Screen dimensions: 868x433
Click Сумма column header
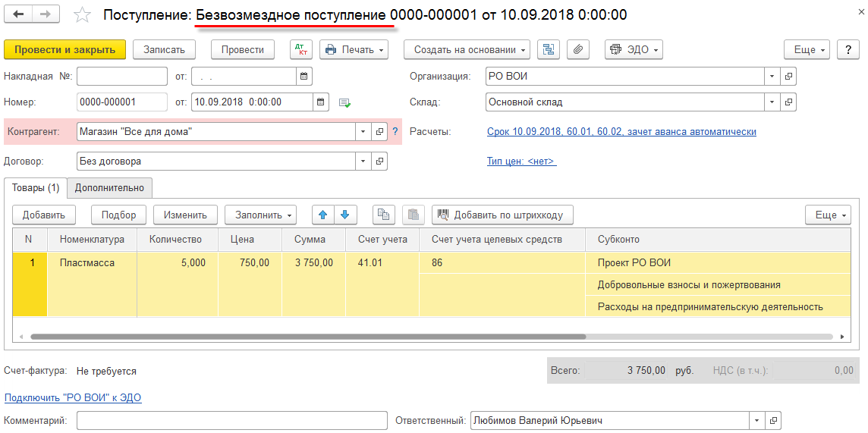[313, 240]
